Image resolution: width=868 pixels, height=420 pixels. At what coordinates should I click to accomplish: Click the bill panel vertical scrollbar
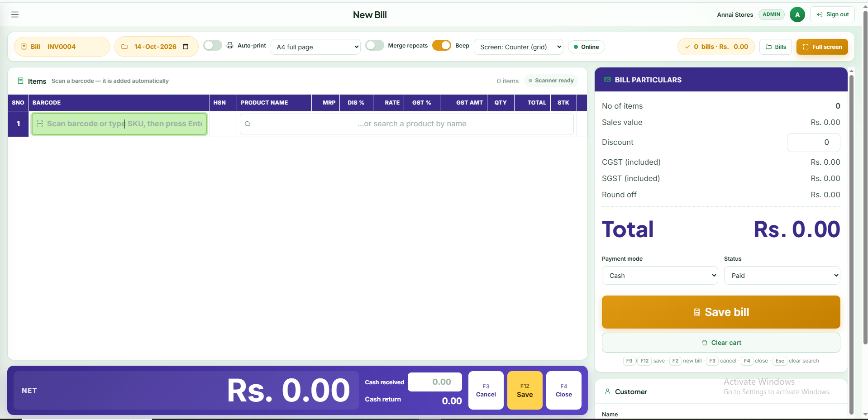click(x=851, y=244)
